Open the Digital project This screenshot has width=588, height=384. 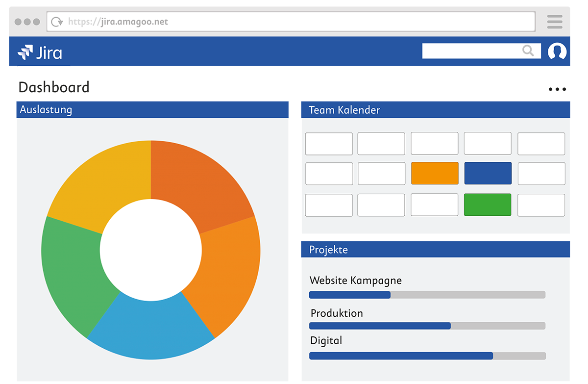(326, 340)
